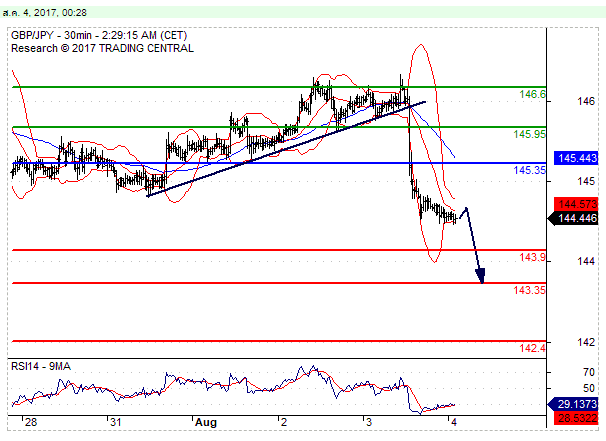Viewport: 606px width, 441px height.
Task: Click the blue 29.1373 RSI value tag
Action: [573, 404]
